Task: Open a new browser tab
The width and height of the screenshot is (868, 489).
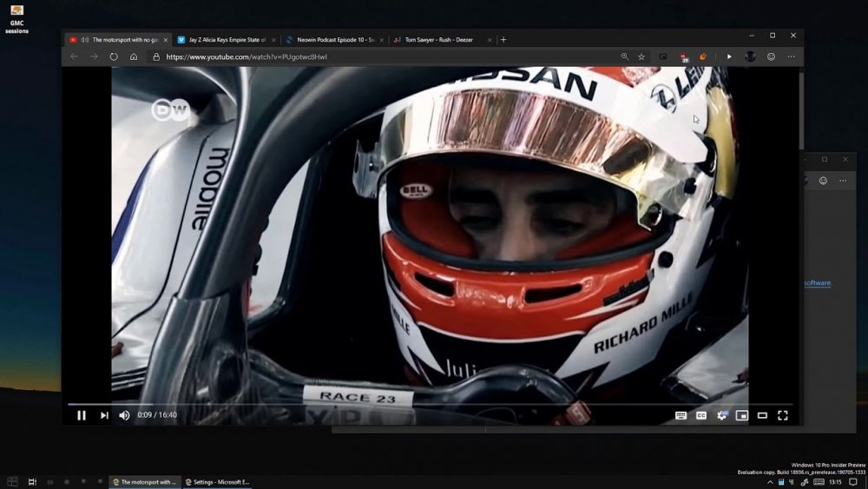Action: (x=503, y=40)
